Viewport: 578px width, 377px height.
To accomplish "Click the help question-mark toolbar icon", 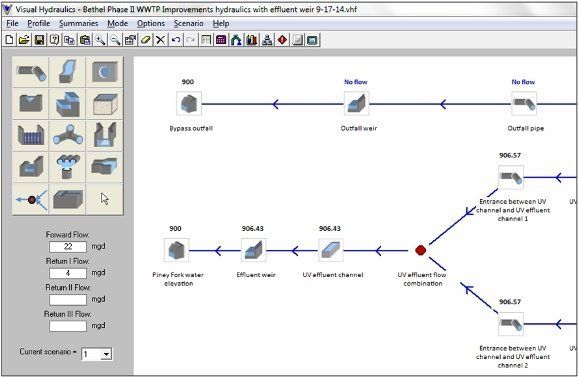I will (x=55, y=40).
